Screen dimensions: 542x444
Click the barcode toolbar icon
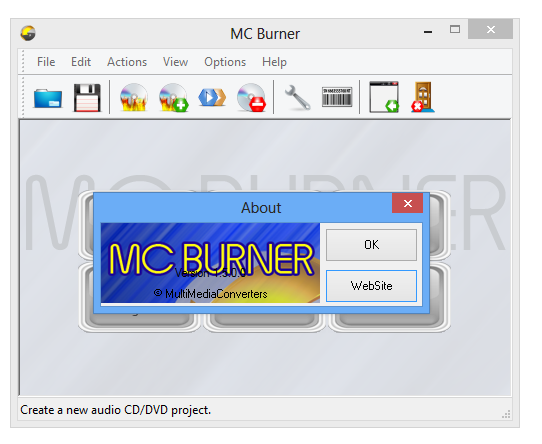[337, 97]
